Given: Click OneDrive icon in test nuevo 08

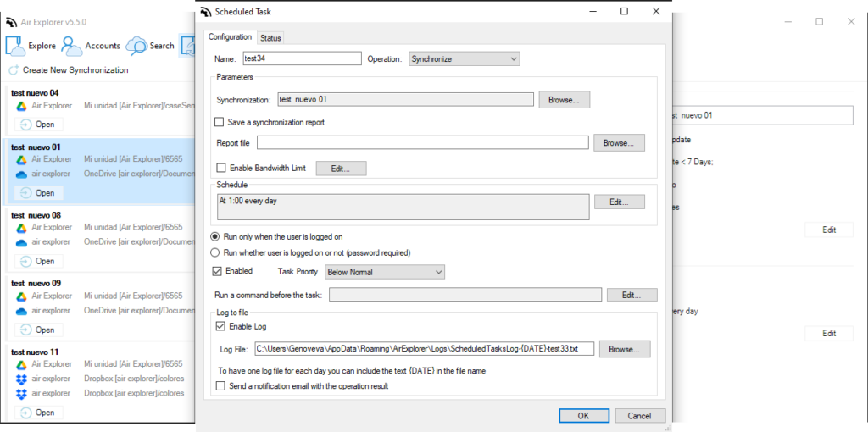Looking at the screenshot, I should pyautogui.click(x=21, y=242).
